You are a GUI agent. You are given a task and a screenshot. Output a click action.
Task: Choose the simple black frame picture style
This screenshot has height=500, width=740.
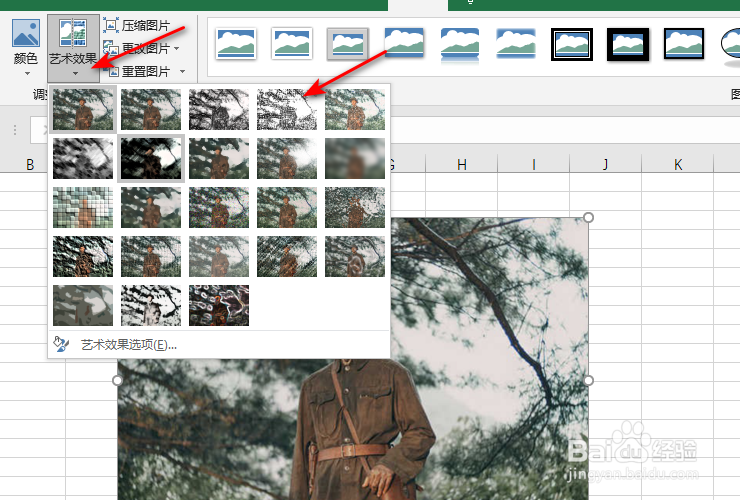pyautogui.click(x=684, y=44)
